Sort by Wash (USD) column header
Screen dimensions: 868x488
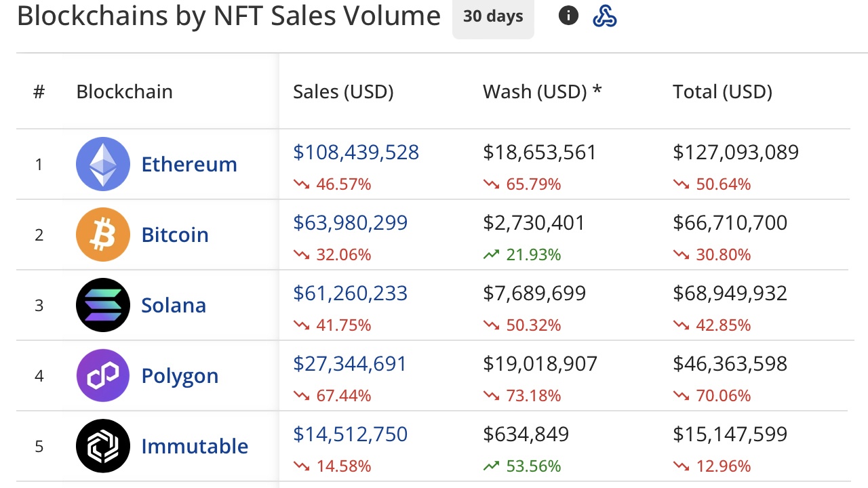pos(542,91)
